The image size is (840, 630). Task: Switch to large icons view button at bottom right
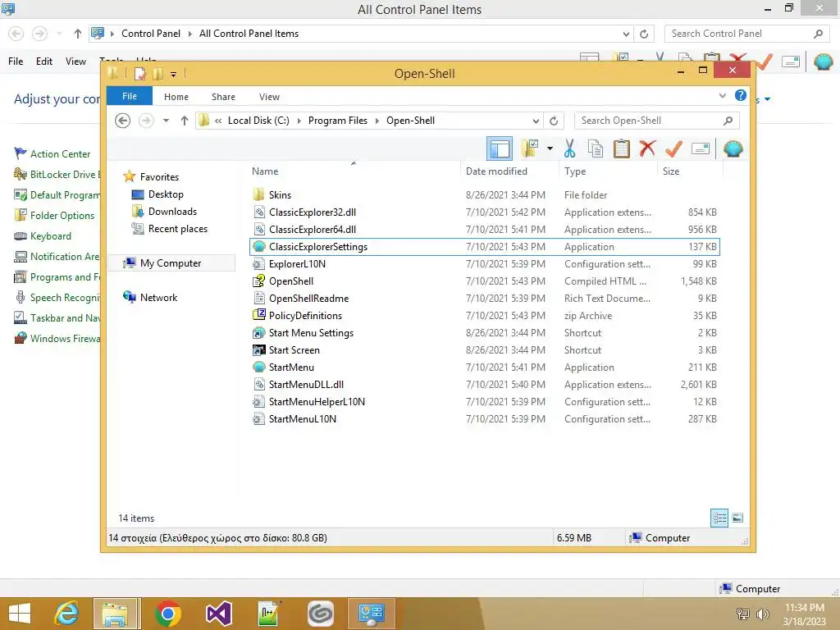click(x=737, y=518)
